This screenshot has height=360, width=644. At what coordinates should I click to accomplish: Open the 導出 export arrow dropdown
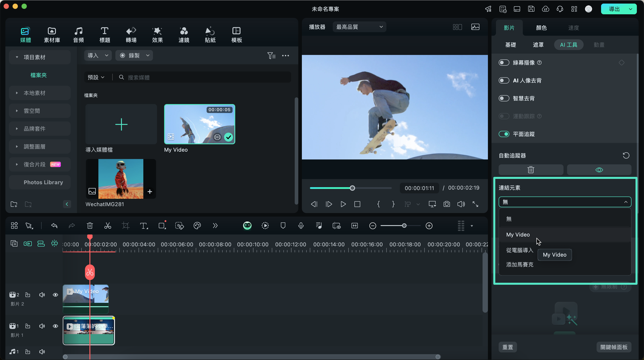click(631, 9)
